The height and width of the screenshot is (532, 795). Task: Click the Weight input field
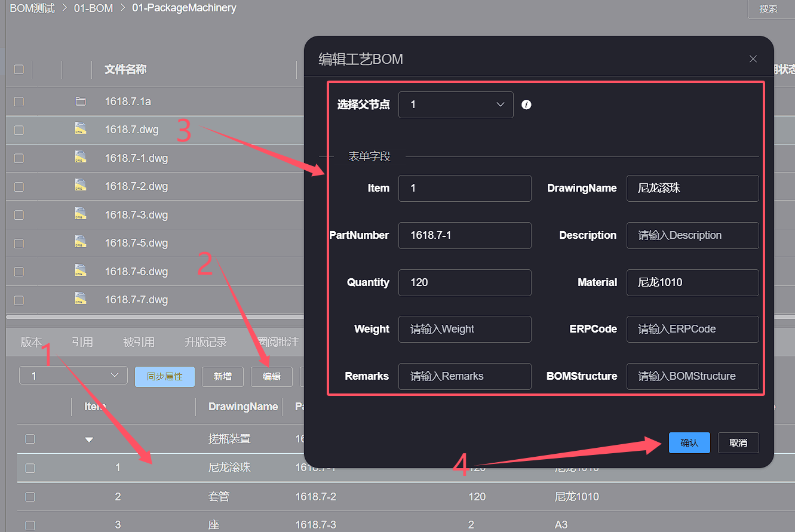pyautogui.click(x=465, y=329)
